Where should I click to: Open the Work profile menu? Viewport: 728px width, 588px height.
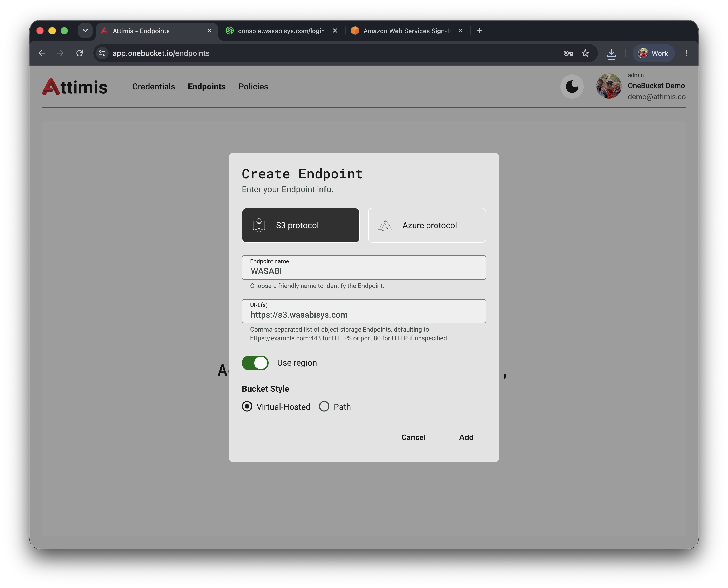653,53
